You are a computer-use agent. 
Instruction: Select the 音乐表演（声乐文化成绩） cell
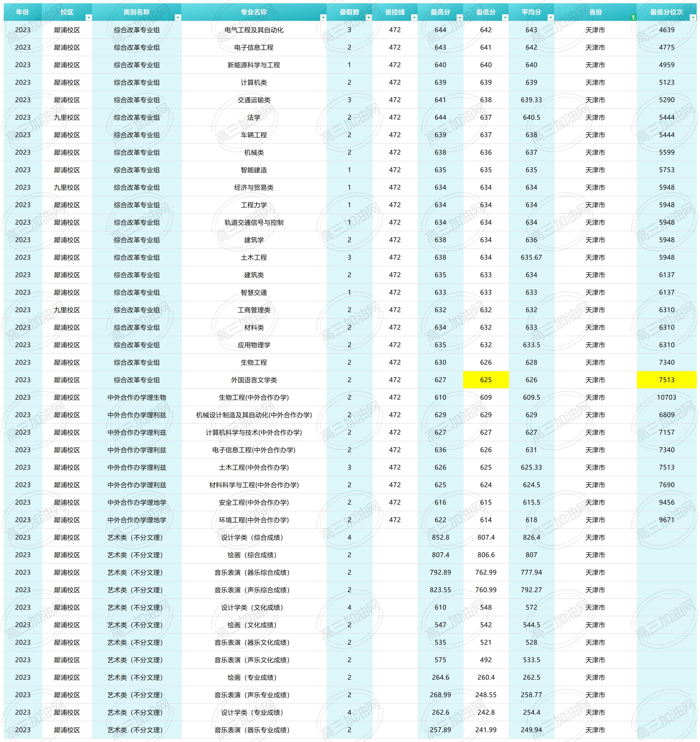[x=254, y=660]
